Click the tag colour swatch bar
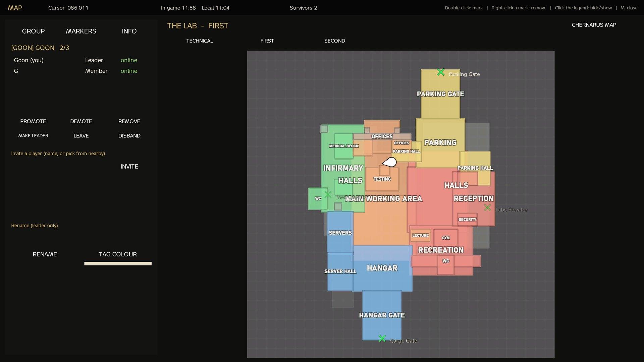This screenshot has height=362, width=644. coord(118,263)
